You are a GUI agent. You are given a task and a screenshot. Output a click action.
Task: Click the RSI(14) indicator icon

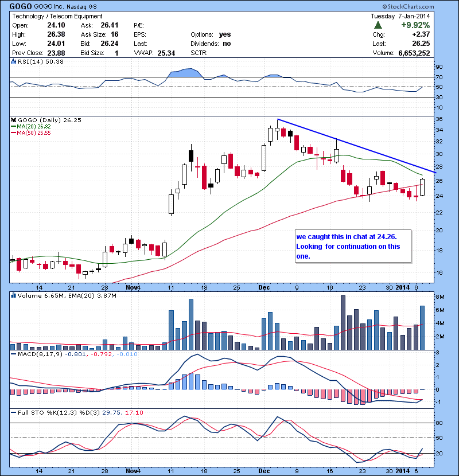click(13, 61)
